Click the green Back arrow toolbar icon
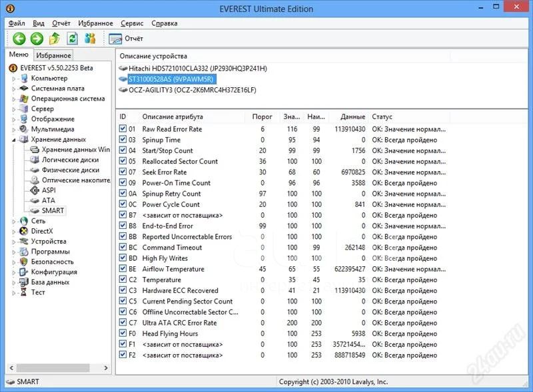 [19, 39]
